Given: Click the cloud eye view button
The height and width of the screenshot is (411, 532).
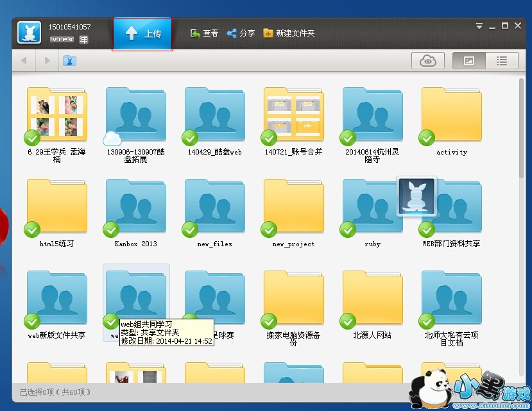Looking at the screenshot, I should pyautogui.click(x=428, y=61).
